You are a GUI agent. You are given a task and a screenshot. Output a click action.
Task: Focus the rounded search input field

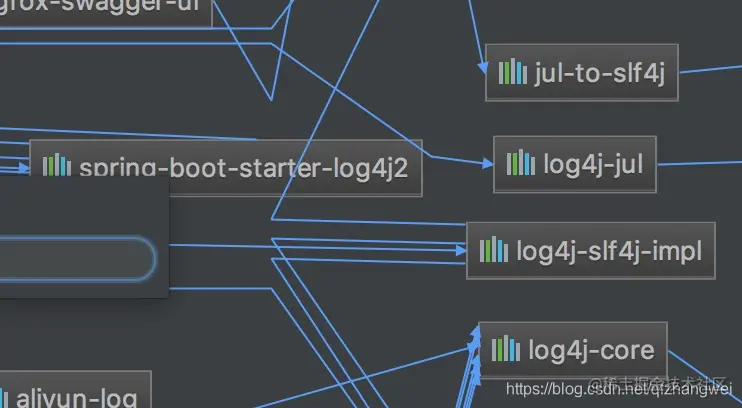click(x=77, y=259)
